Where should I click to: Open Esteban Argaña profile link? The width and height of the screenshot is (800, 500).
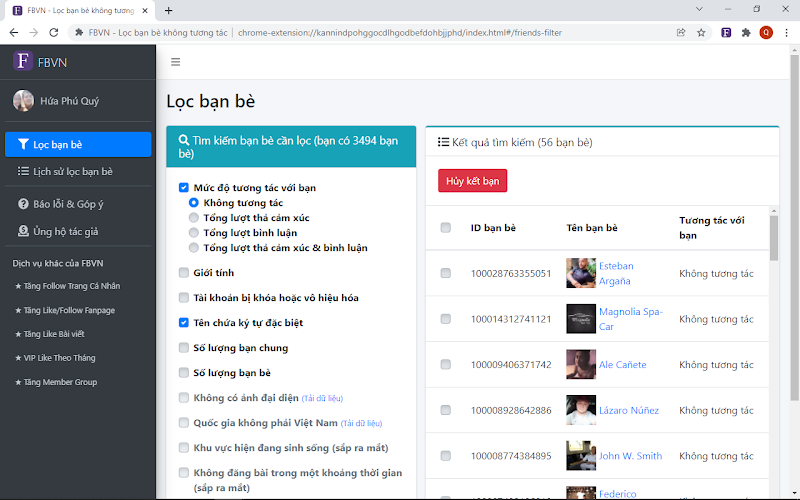pyautogui.click(x=616, y=273)
